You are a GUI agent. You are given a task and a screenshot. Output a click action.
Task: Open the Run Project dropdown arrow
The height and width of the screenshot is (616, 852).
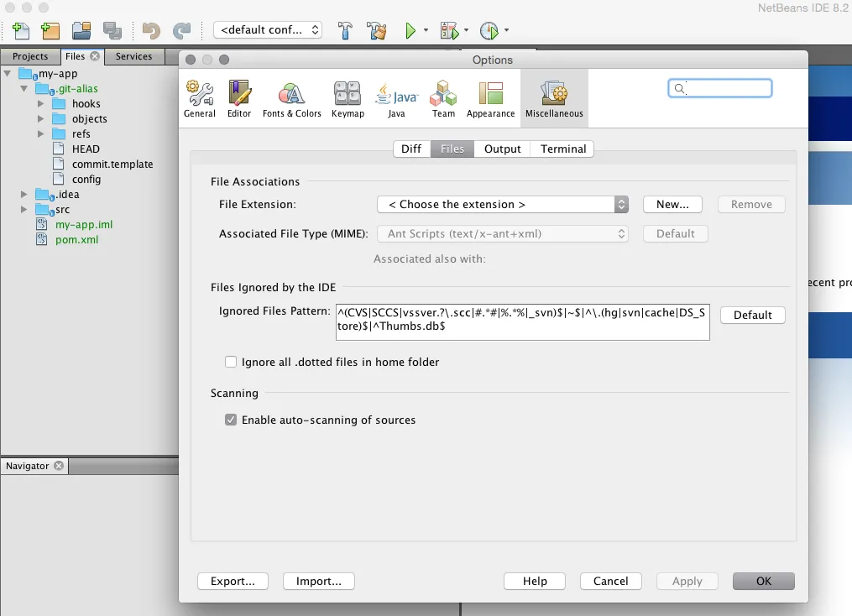(426, 30)
